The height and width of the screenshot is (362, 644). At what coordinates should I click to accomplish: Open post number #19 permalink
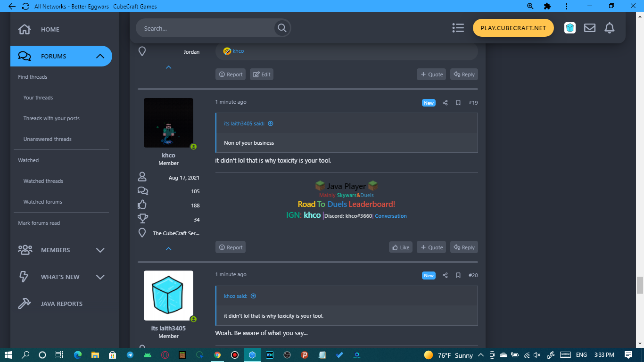[x=473, y=103]
